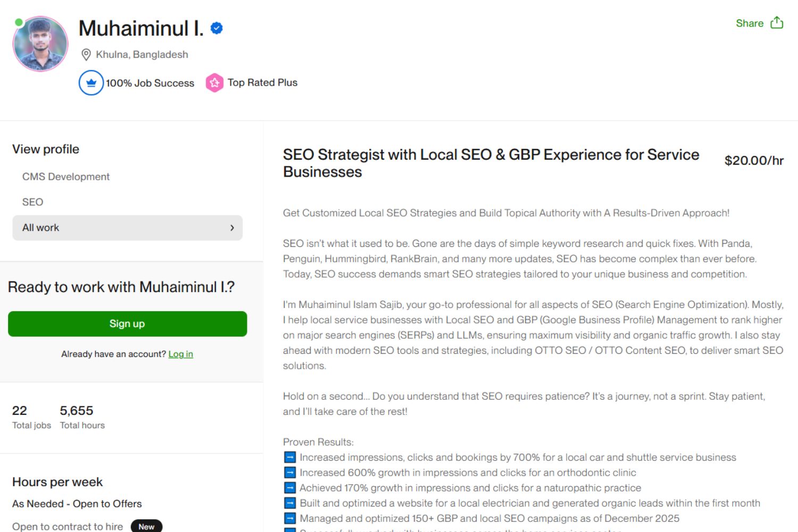Click the bullet icon beside orthodontic clinic result

[290, 472]
